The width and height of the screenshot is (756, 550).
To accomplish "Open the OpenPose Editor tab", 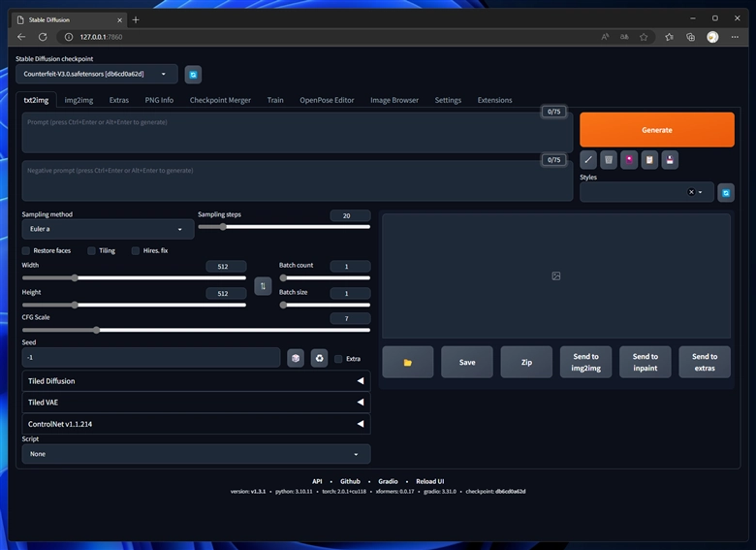I will 327,100.
